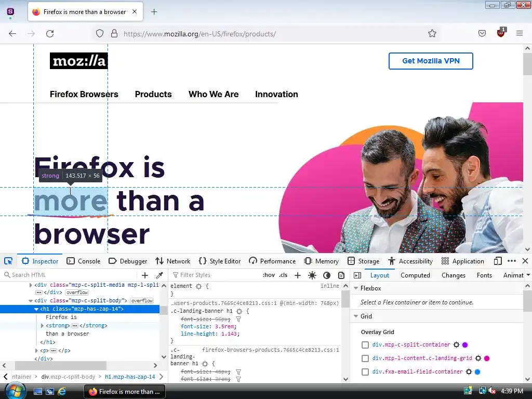This screenshot has width=532, height=399.
Task: Switch to the Console tab
Action: 84,261
